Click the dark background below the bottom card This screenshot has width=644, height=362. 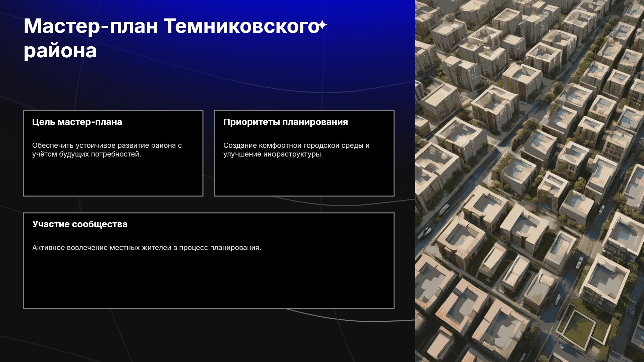(208, 335)
